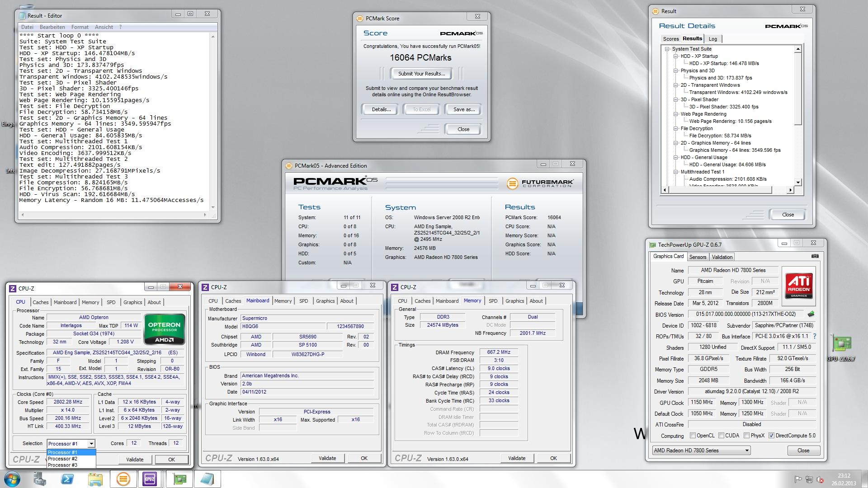Click the editor vertical scrollbar down arrow
Image resolution: width=868 pixels, height=488 pixels.
(x=213, y=207)
